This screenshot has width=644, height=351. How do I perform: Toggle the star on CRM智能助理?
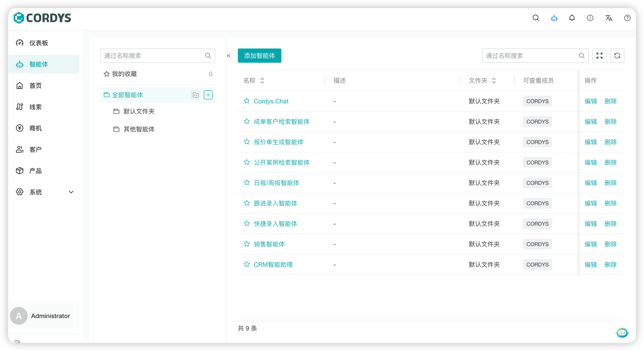(x=246, y=264)
